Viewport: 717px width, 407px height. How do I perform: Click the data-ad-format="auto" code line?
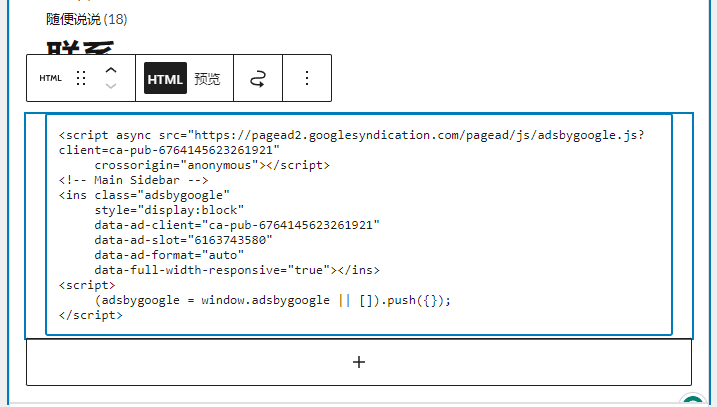[x=169, y=255]
